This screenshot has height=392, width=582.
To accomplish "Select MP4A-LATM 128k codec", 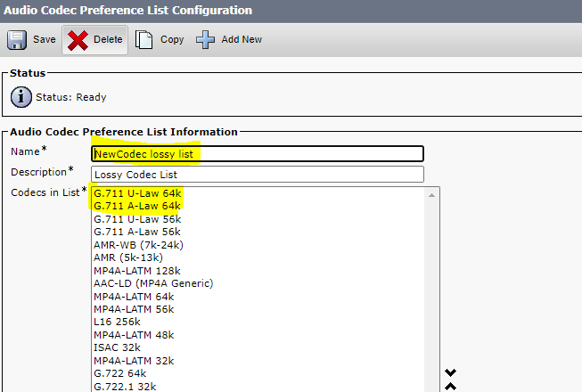I will click(137, 271).
